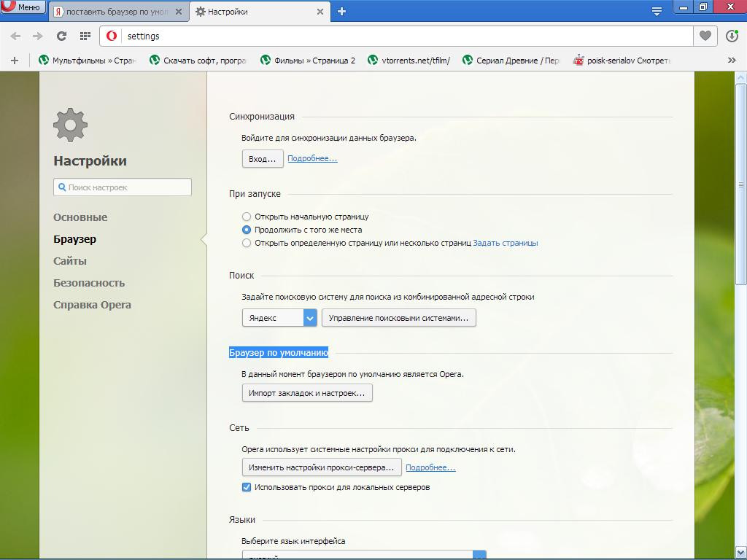Click the browser back arrow
Image resolution: width=747 pixels, height=560 pixels.
tap(15, 36)
